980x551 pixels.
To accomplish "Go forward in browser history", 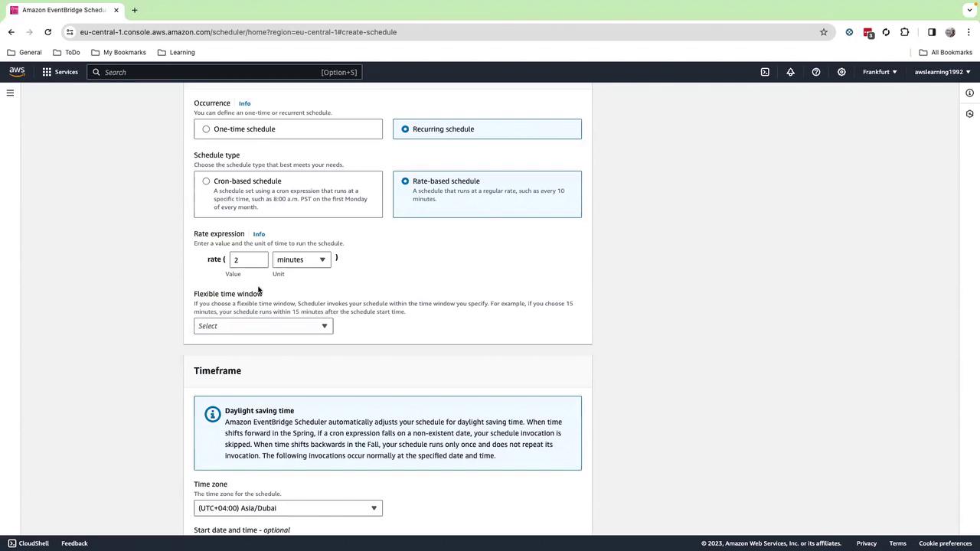I will pos(29,32).
